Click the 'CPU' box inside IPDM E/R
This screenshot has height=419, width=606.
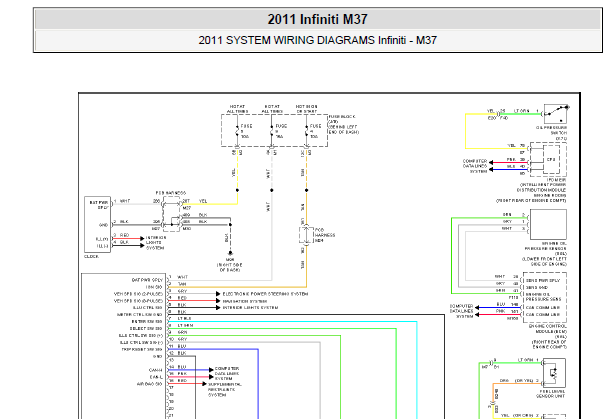click(x=551, y=159)
